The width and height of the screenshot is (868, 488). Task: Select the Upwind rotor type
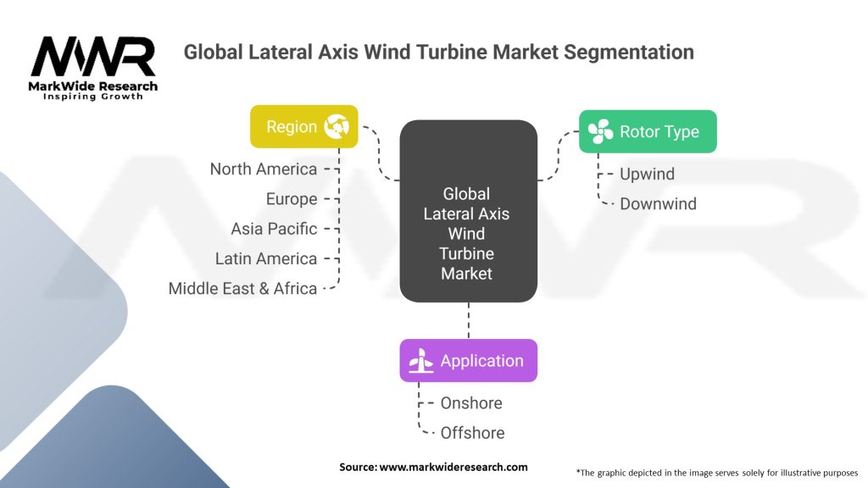(x=647, y=174)
